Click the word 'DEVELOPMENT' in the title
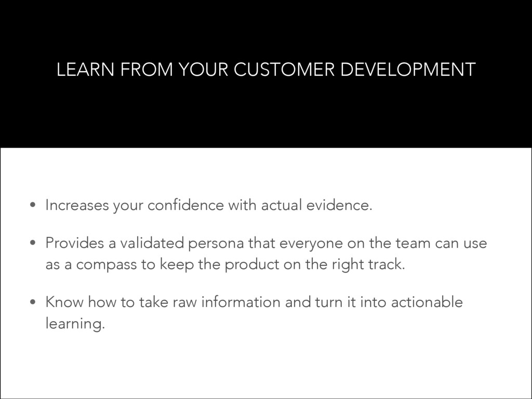The height and width of the screenshot is (399, 532). click(408, 69)
